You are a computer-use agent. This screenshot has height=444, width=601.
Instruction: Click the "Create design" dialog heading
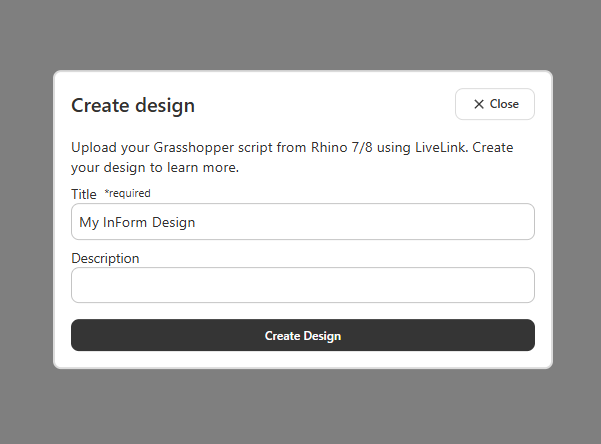point(133,105)
